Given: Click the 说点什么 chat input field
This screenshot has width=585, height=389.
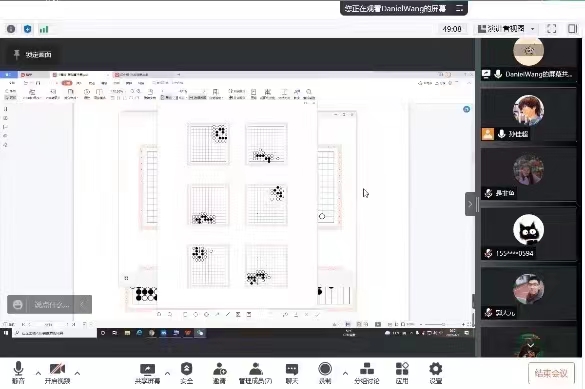Looking at the screenshot, I should [x=52, y=305].
